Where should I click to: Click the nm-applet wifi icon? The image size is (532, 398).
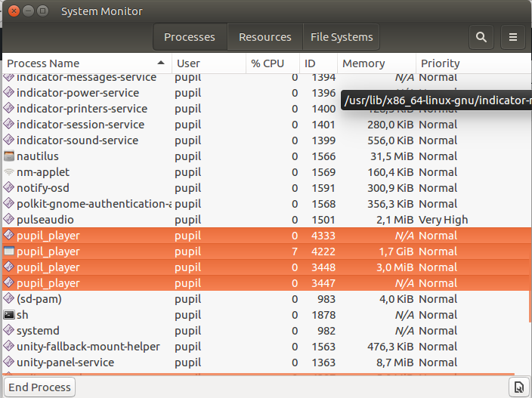9,172
